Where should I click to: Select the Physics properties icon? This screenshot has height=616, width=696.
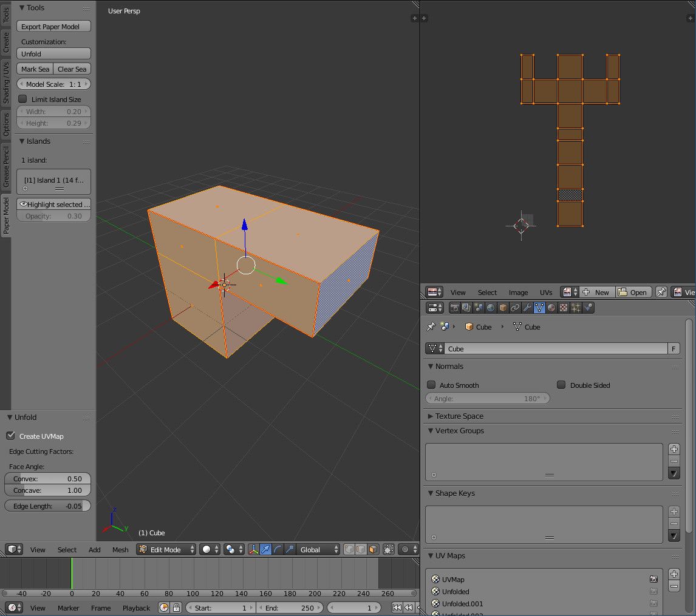click(x=588, y=308)
